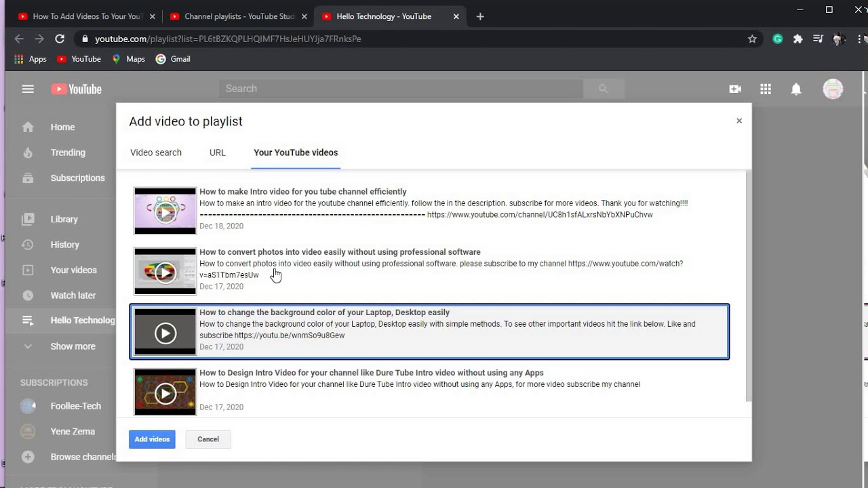Go to Home in the sidebar
868x488 pixels.
[61, 127]
